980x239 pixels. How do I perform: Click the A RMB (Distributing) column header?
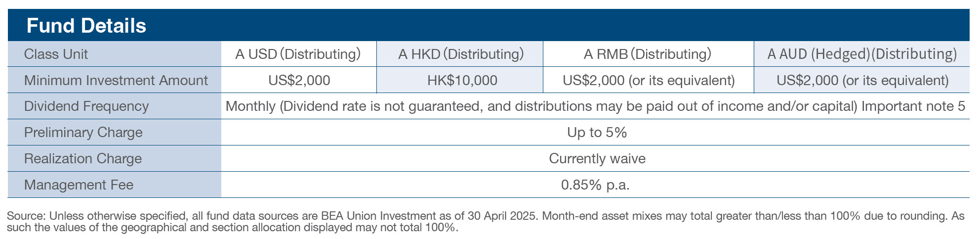[647, 54]
